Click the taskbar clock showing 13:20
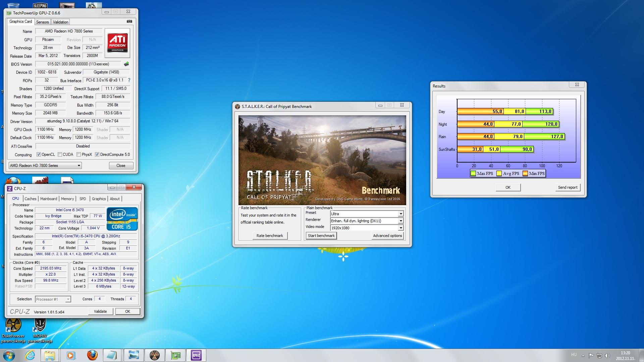This screenshot has height=362, width=644. [x=625, y=353]
